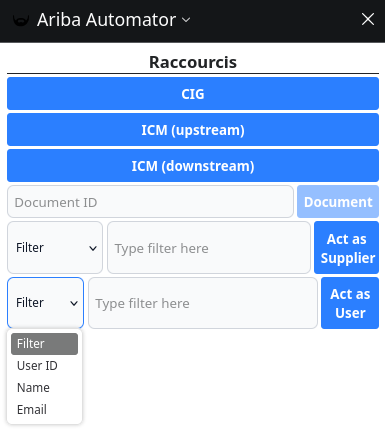The image size is (385, 436).
Task: Focus the Document ID input field
Action: (150, 202)
